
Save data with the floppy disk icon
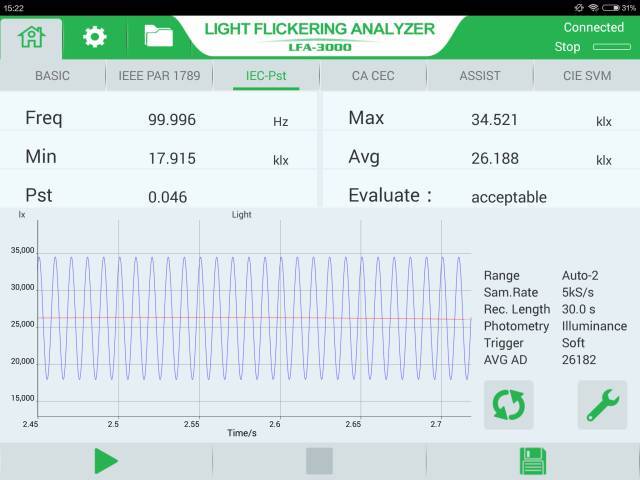click(x=533, y=461)
